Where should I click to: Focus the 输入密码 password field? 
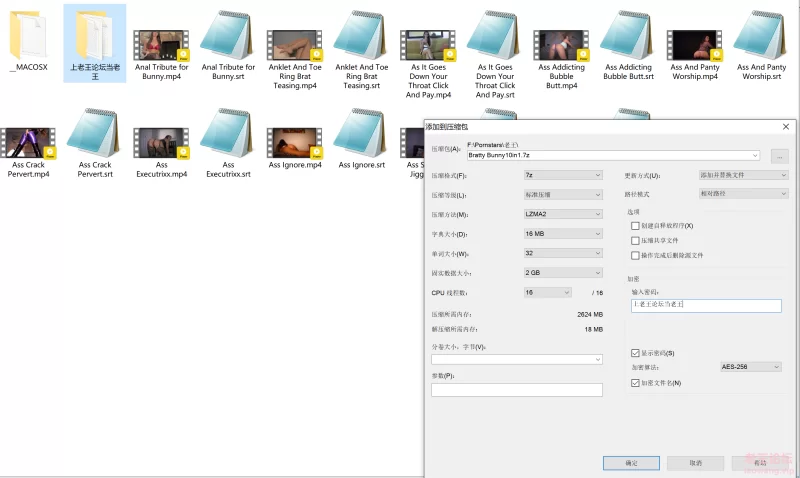[x=706, y=305]
